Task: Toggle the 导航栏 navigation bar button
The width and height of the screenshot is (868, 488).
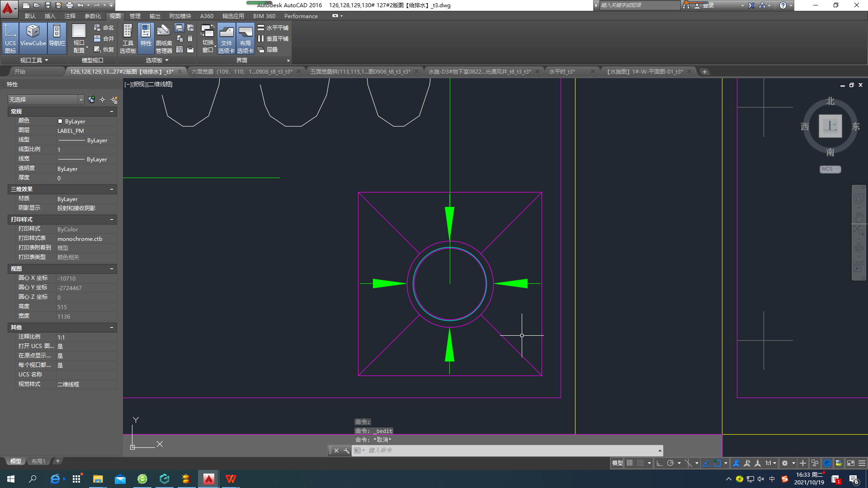Action: coord(57,39)
